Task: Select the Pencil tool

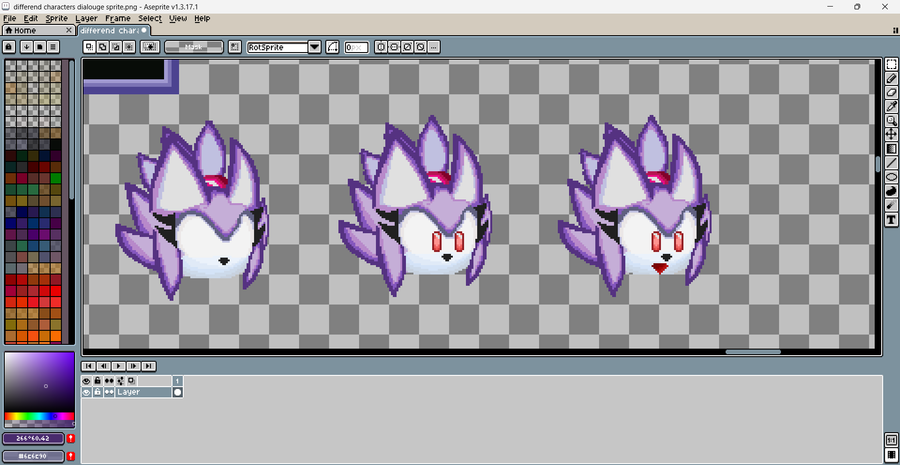Action: tap(891, 78)
